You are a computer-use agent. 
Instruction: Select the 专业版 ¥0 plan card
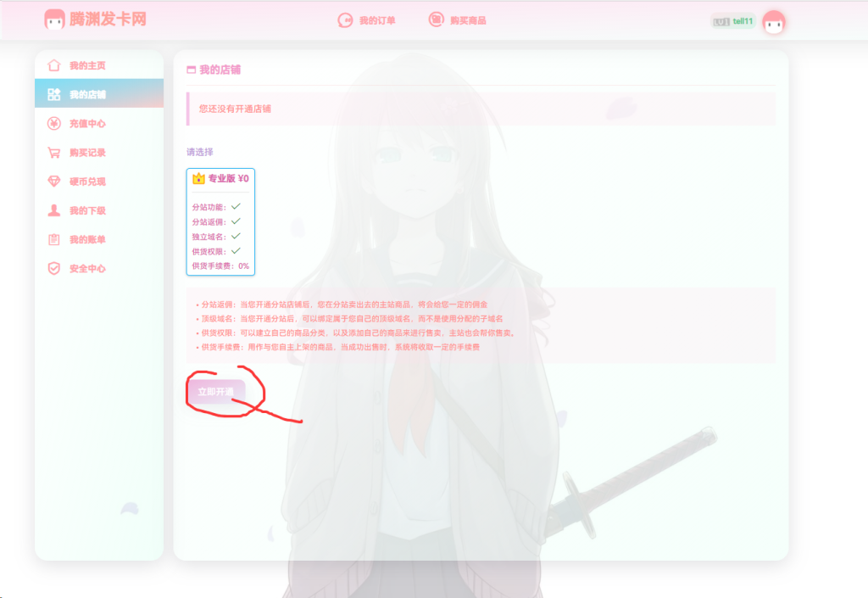[220, 221]
